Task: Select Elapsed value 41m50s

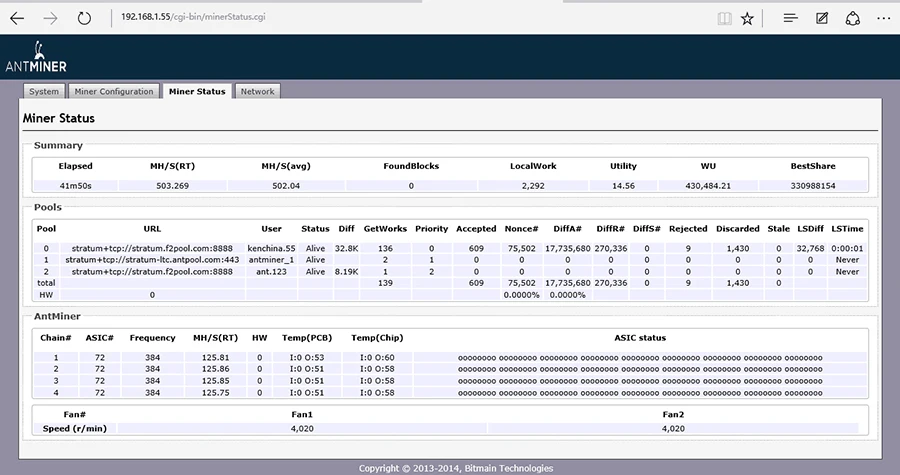Action: click(76, 186)
